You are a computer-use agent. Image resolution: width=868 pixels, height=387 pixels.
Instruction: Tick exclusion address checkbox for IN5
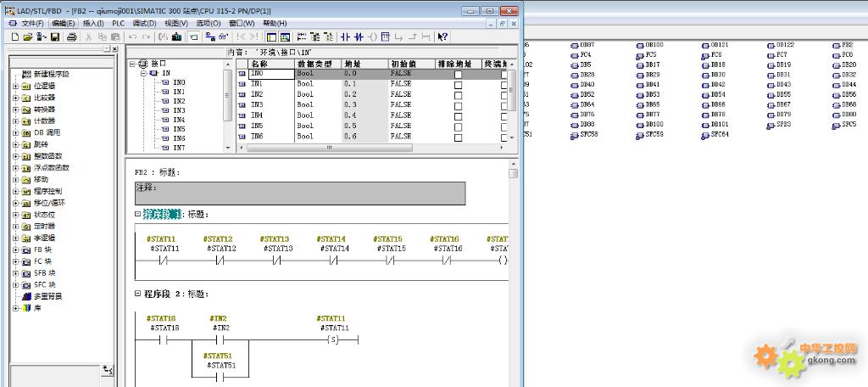458,127
